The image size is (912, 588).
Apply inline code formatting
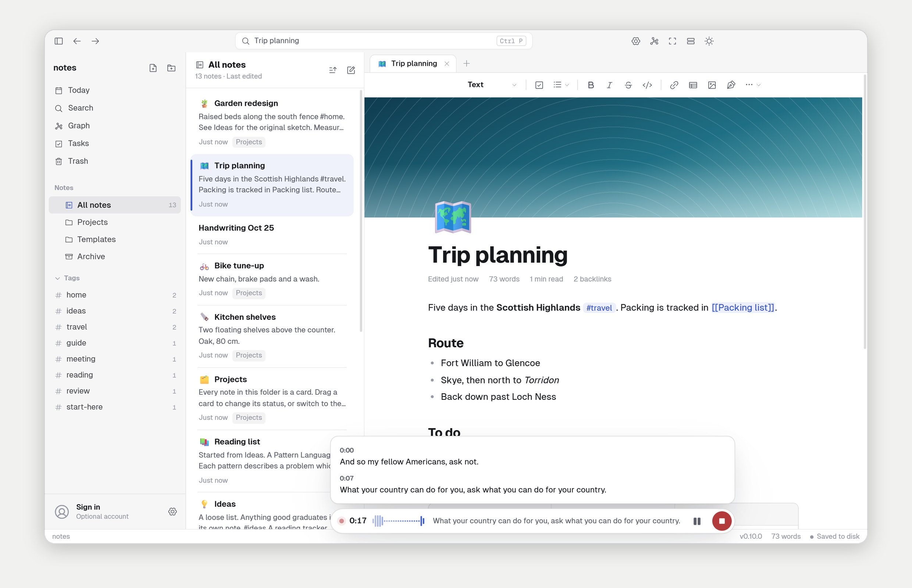pos(647,85)
